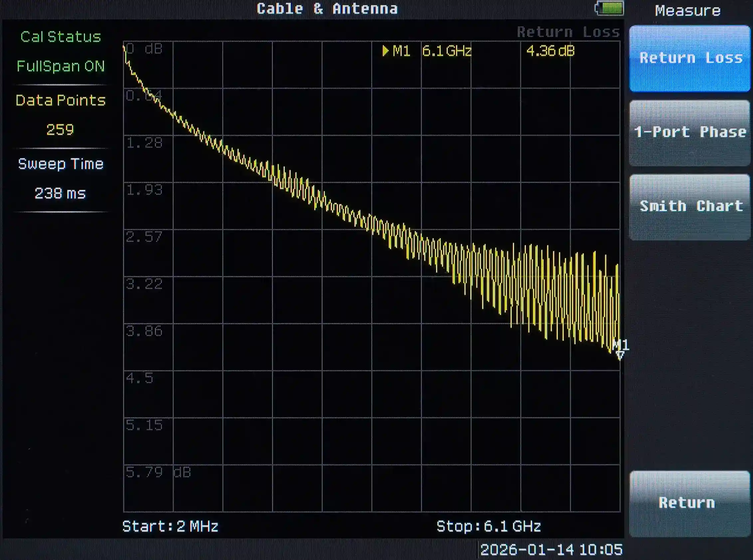The width and height of the screenshot is (753, 560).
Task: Tap the FullSpan ON status text
Action: (61, 66)
